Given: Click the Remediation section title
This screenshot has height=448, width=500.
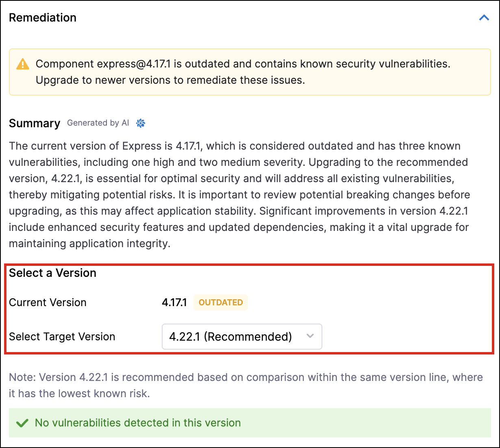Looking at the screenshot, I should [x=43, y=18].
